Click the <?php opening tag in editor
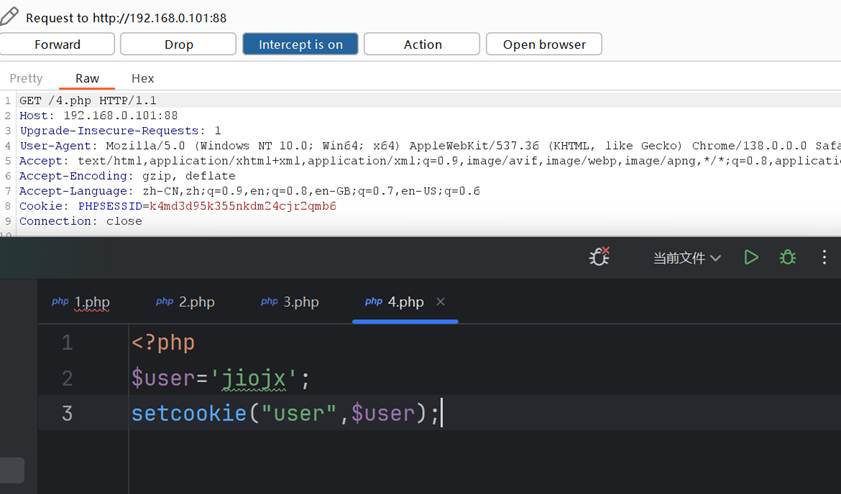Image resolution: width=841 pixels, height=494 pixels. click(163, 343)
